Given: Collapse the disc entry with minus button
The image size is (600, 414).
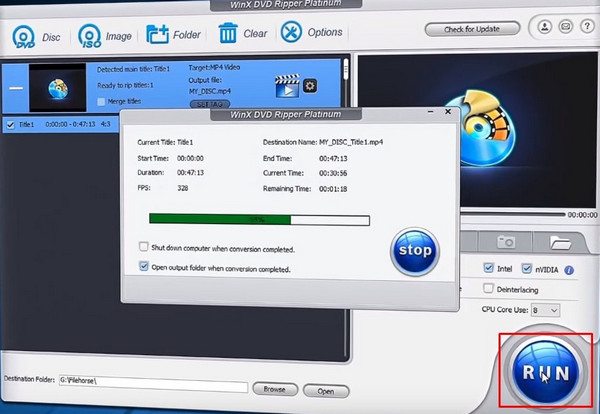Looking at the screenshot, I should (16, 88).
